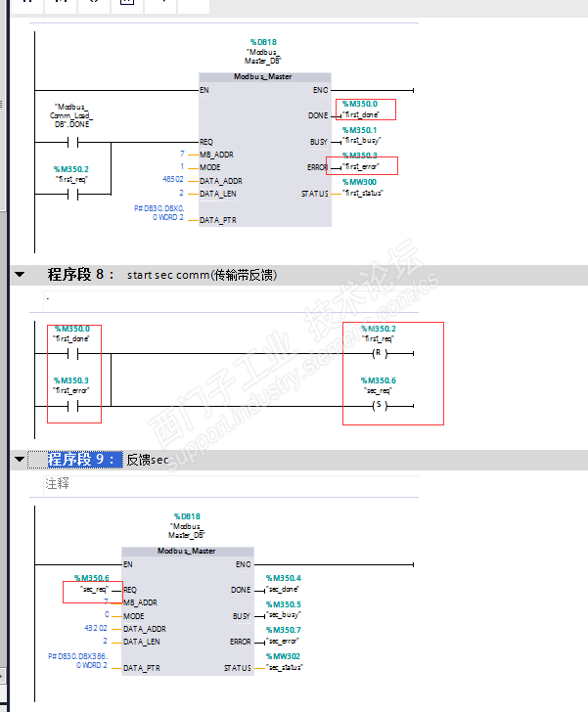Select MODE value 1 on upper block
Image resolution: width=588 pixels, height=712 pixels.
(x=182, y=166)
